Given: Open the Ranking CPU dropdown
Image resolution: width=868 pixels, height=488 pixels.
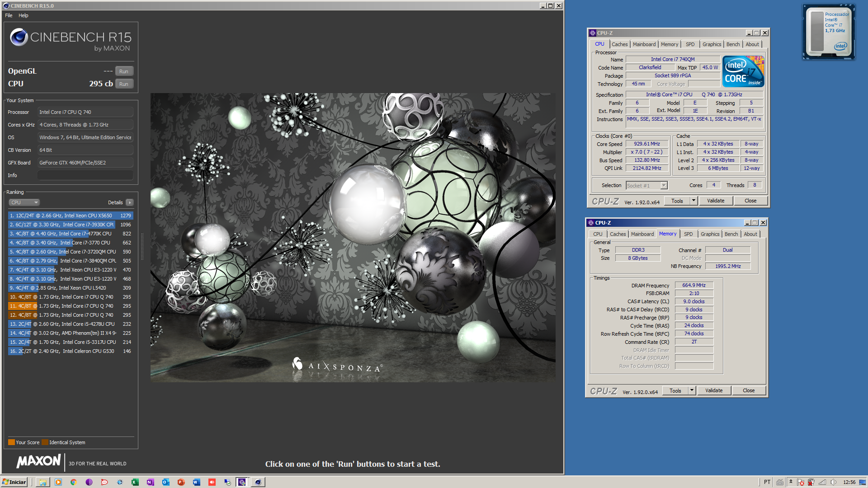Looking at the screenshot, I should pyautogui.click(x=24, y=202).
